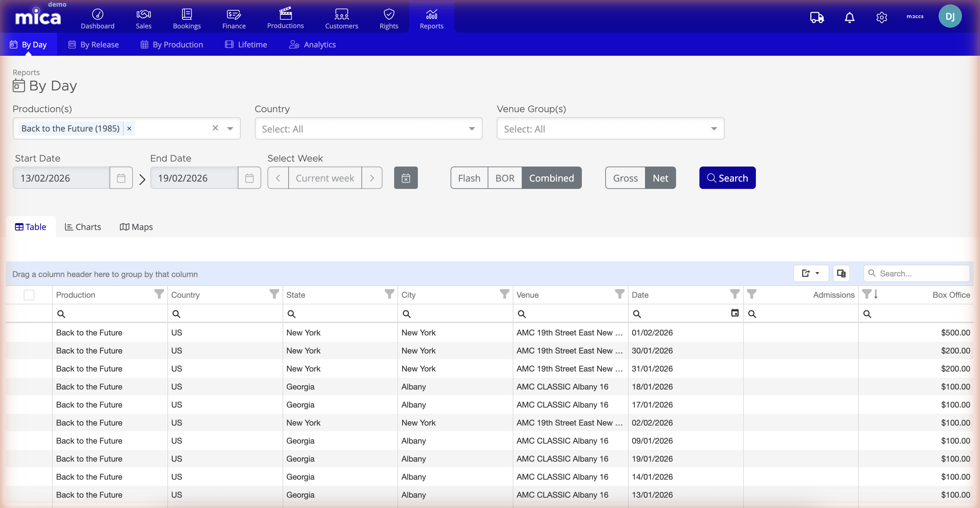This screenshot has height=508, width=980.
Task: Open the Production(s) dropdown arrow
Action: [x=230, y=129]
